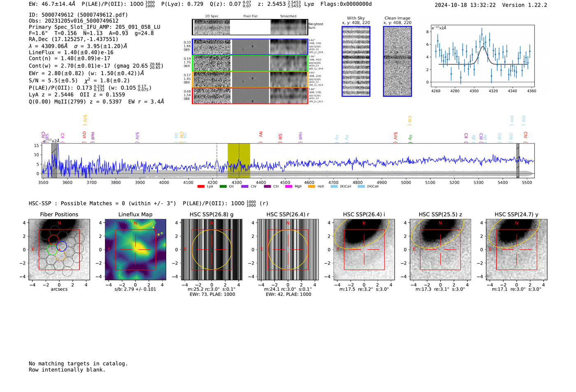Select the orange-outlined 2D fiber spectrum row
Image resolution: width=576 pixels, height=392 pixels.
point(250,79)
